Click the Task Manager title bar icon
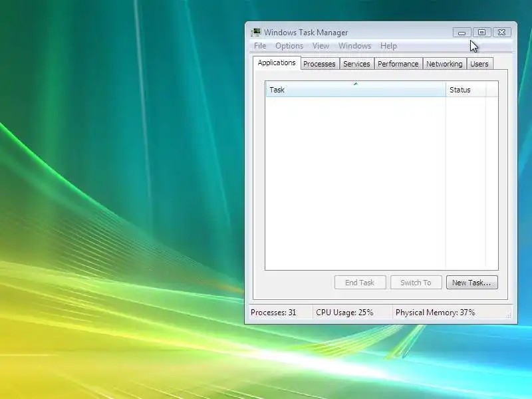 [x=255, y=32]
